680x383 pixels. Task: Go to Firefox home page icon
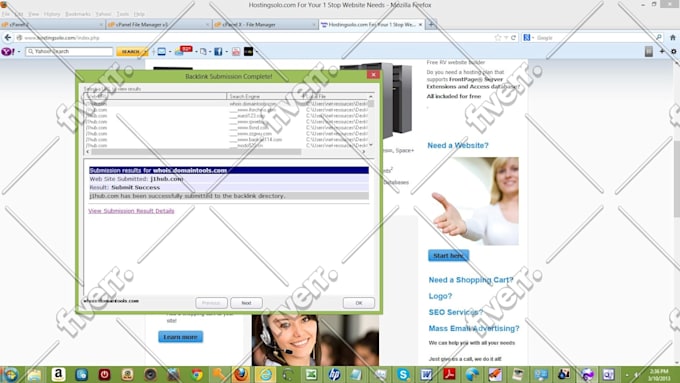[673, 38]
